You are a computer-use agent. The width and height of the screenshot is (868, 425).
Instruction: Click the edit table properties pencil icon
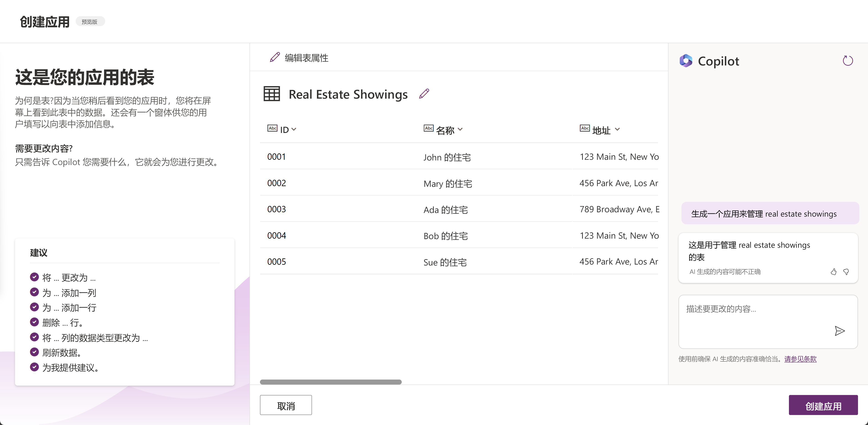(x=275, y=57)
